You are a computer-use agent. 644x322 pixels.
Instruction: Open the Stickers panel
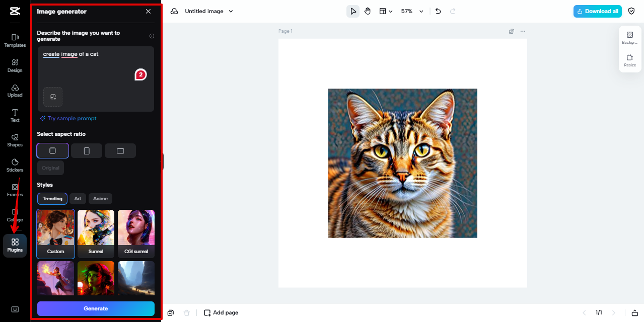coord(15,165)
